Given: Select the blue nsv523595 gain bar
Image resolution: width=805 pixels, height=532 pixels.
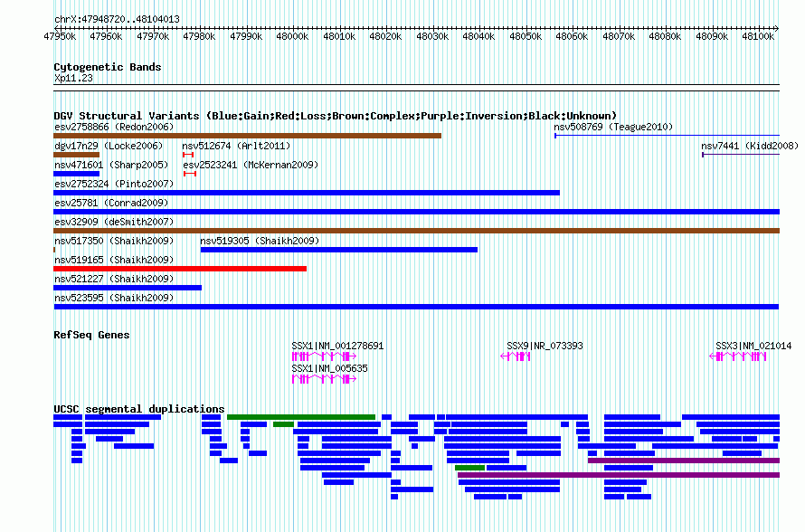Looking at the screenshot, I should click(x=416, y=307).
